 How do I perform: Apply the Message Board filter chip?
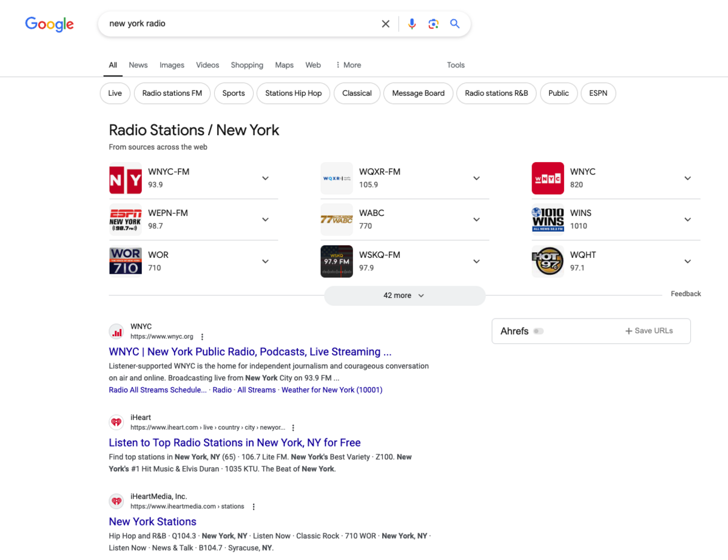pos(419,93)
